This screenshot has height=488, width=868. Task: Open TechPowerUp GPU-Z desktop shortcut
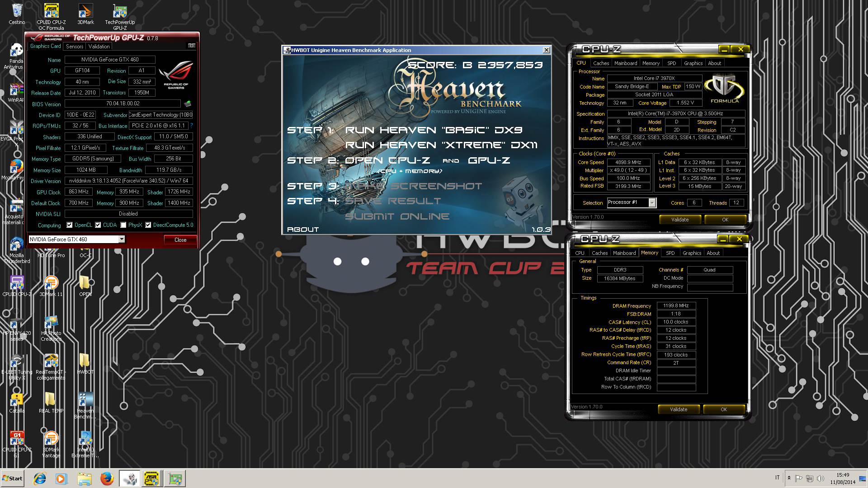coord(120,16)
